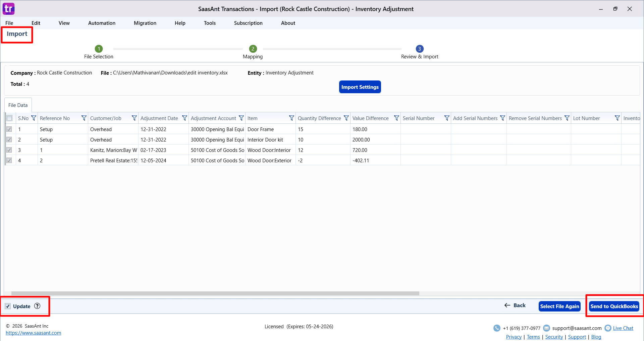Open the File menu
Image resolution: width=644 pixels, height=341 pixels.
tap(9, 23)
